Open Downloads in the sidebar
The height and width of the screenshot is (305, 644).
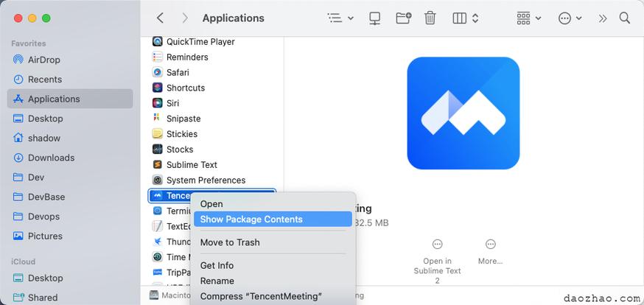click(x=70, y=158)
